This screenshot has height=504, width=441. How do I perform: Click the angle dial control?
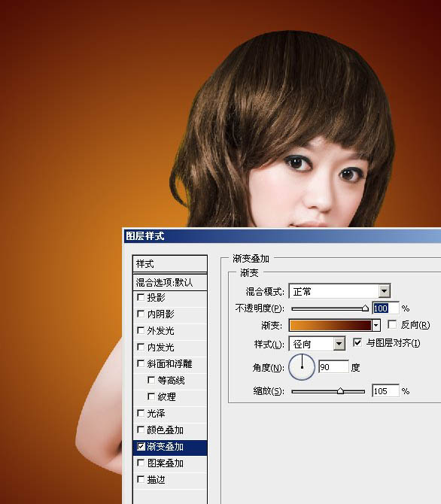point(302,367)
